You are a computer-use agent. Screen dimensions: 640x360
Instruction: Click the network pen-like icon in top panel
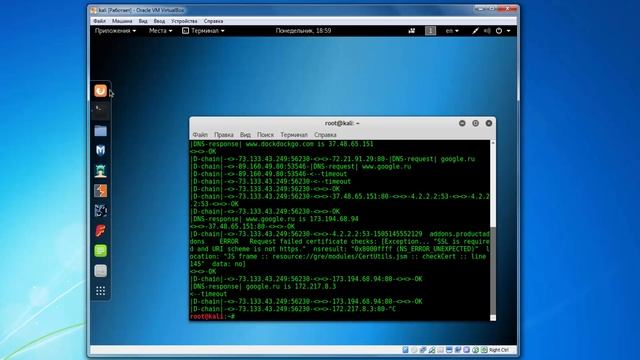475,31
